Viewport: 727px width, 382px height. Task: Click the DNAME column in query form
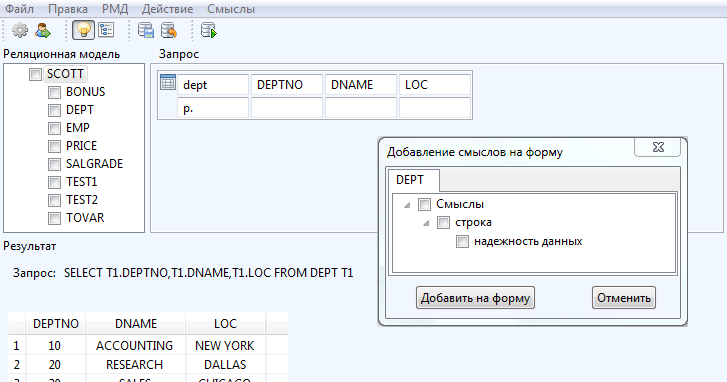pos(361,85)
